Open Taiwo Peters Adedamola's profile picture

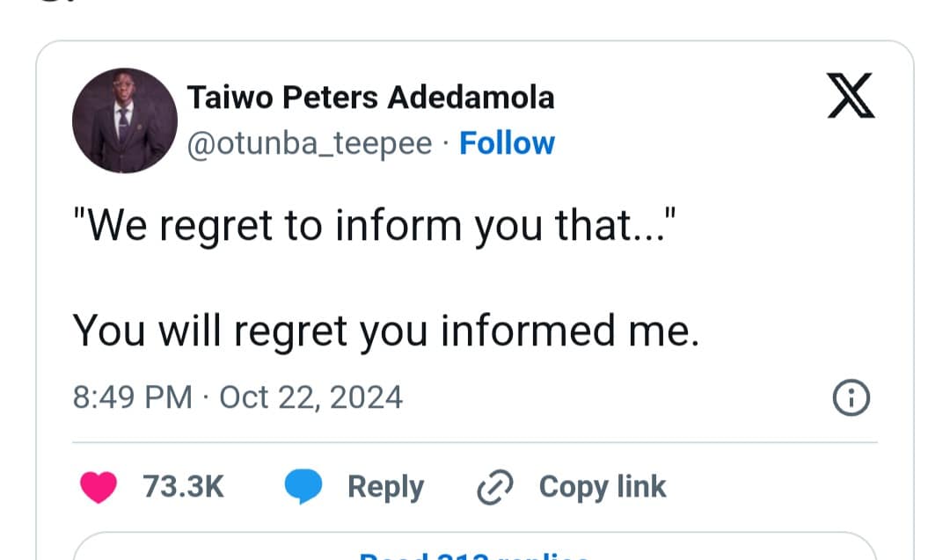pos(124,120)
